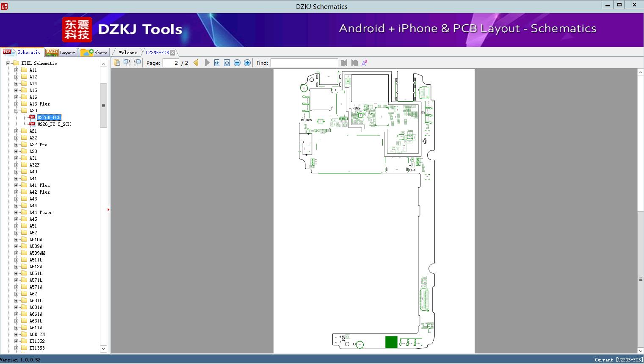Screen dimensions: 644x364
Task: Expand the A11 folder
Action: tap(16, 70)
